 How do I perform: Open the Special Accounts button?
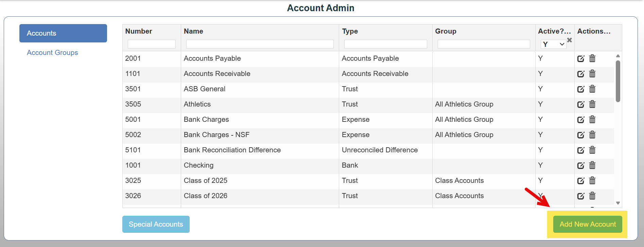pos(156,224)
